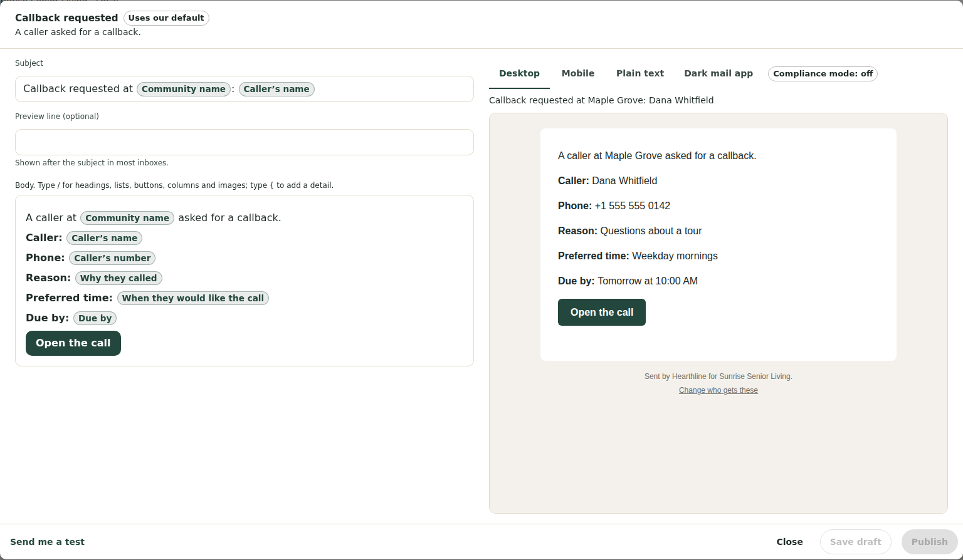This screenshot has height=560, width=963.
Task: Click the Community name chip in the Subject field
Action: (x=184, y=89)
